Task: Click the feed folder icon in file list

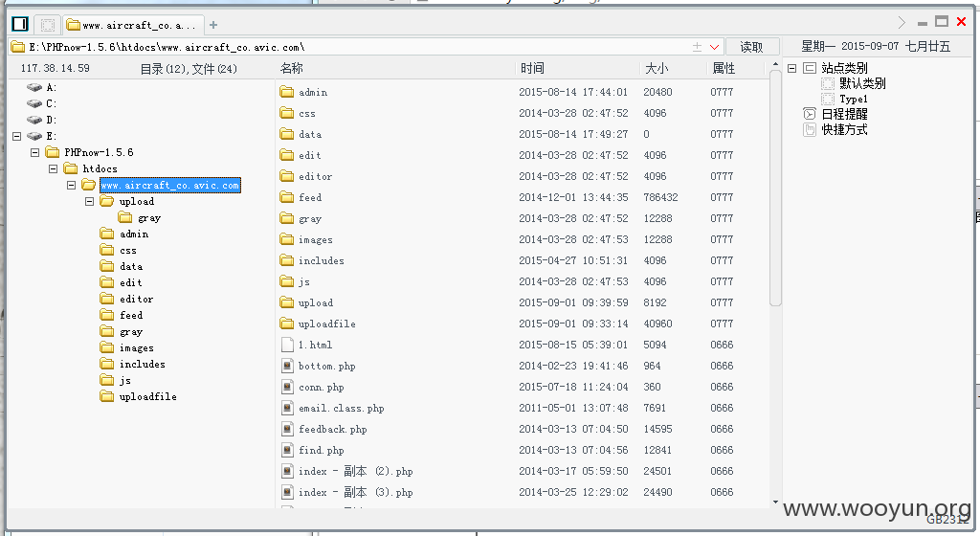Action: (287, 197)
